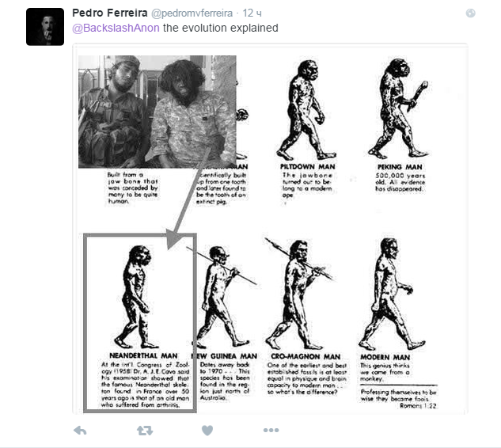Image resolution: width=501 pixels, height=448 pixels.
Task: Click the Pedro Ferreira display name
Action: 109,13
